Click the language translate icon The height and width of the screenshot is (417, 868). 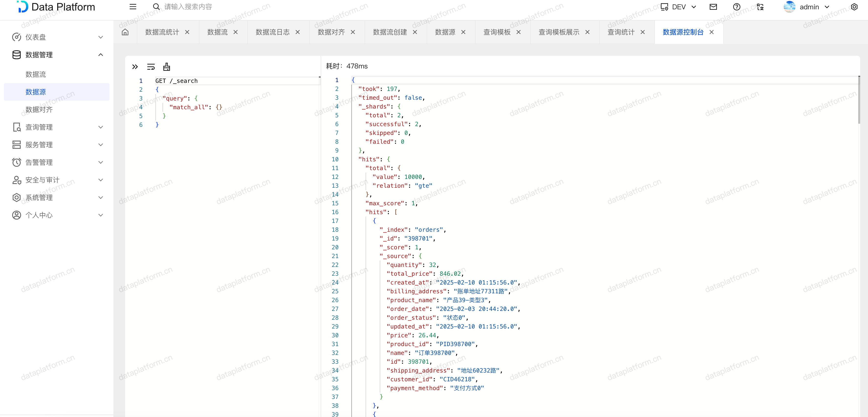(x=760, y=7)
